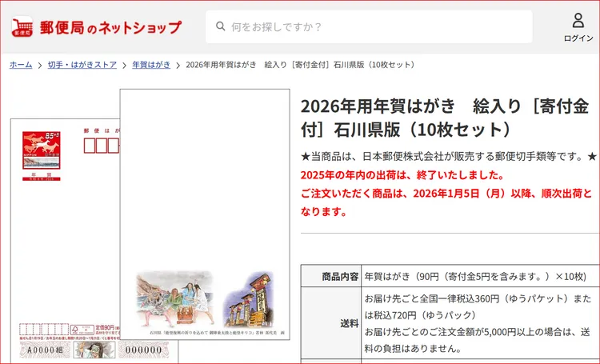Click the red mailbox logo icon
Image resolution: width=600 pixels, height=364 pixels.
(x=22, y=27)
